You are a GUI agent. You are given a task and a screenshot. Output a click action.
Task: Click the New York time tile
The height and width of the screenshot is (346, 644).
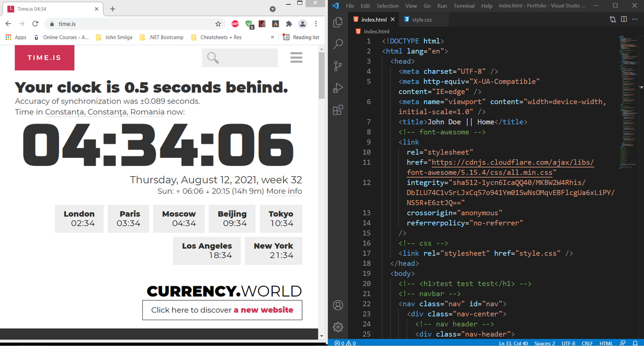(274, 250)
